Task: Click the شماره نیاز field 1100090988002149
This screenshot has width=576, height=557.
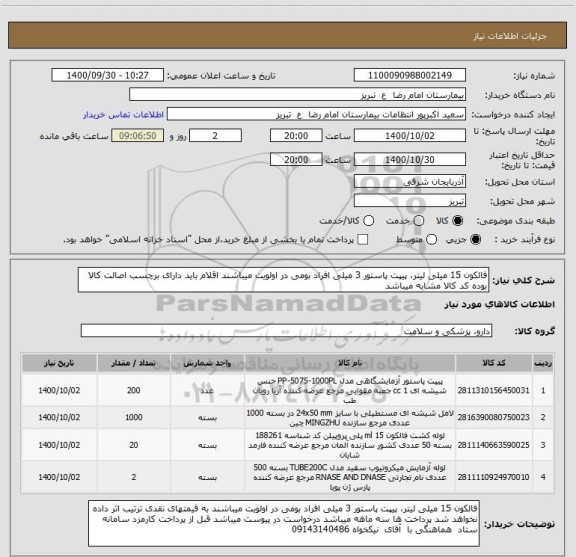Action: pyautogui.click(x=410, y=75)
